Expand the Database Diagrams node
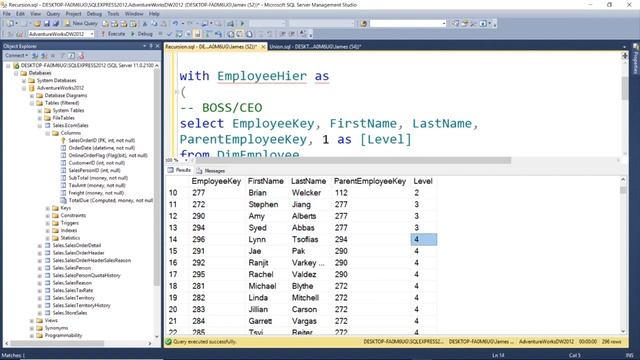Screen dimensions: 640x360 point(32,96)
